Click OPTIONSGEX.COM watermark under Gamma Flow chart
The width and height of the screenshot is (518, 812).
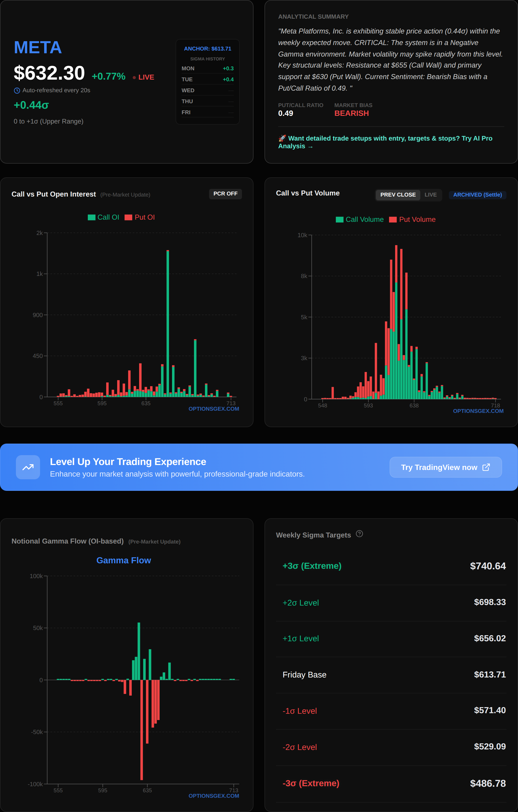214,796
